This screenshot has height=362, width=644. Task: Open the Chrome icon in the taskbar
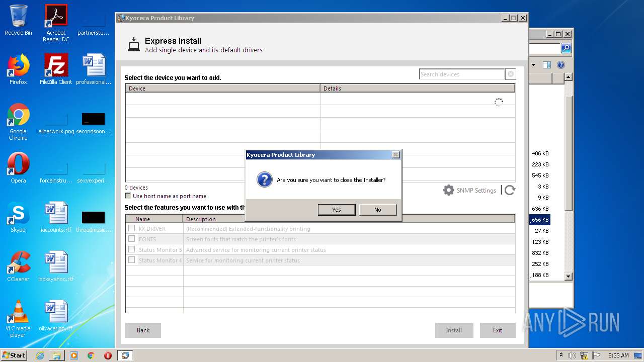pyautogui.click(x=91, y=355)
